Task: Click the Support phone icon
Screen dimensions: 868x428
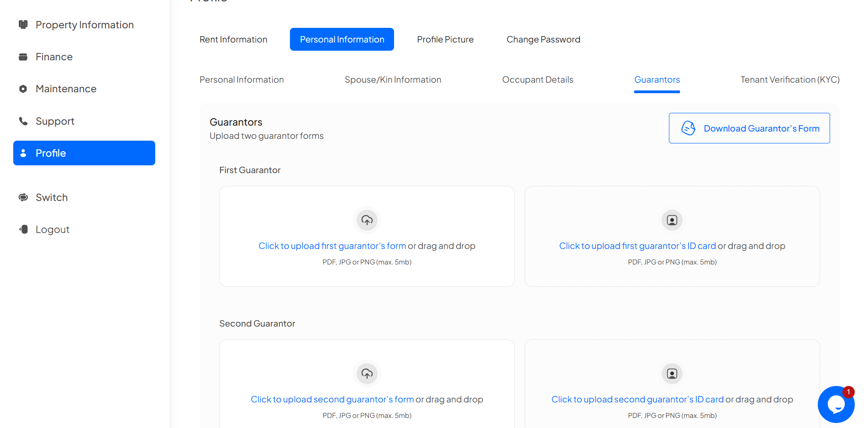Action: pyautogui.click(x=23, y=121)
